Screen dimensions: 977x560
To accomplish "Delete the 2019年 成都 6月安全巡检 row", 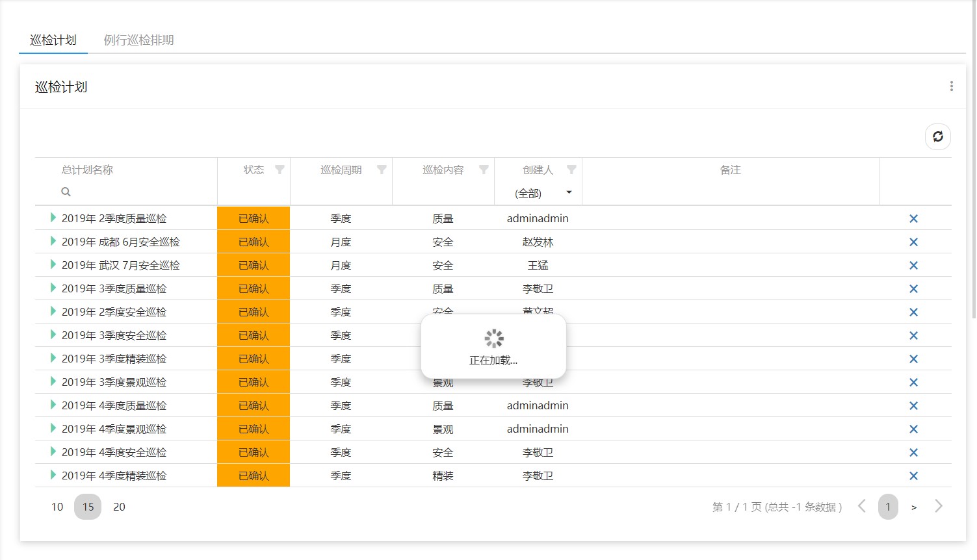I will [x=913, y=242].
